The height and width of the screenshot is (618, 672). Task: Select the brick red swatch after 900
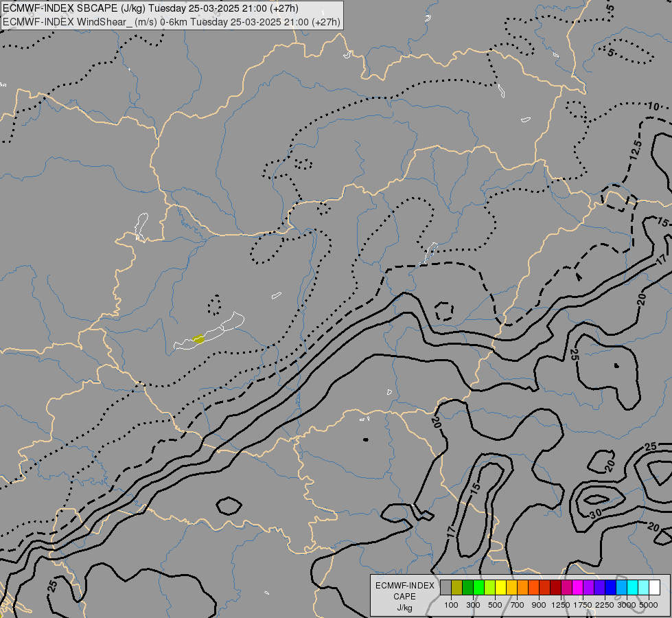point(545,588)
